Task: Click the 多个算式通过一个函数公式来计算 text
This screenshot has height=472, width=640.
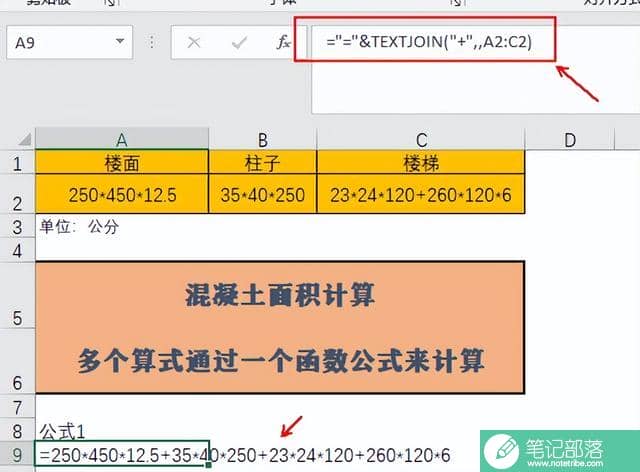Action: click(x=281, y=361)
